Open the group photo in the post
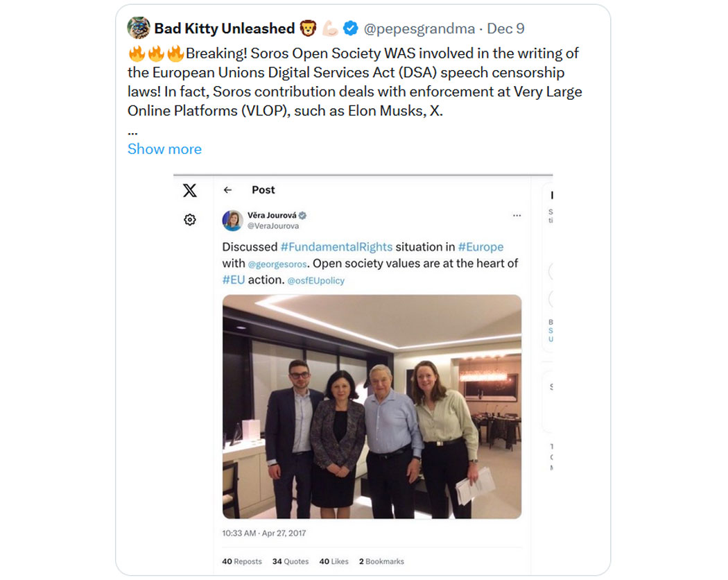This screenshot has height=580, width=728. click(372, 407)
